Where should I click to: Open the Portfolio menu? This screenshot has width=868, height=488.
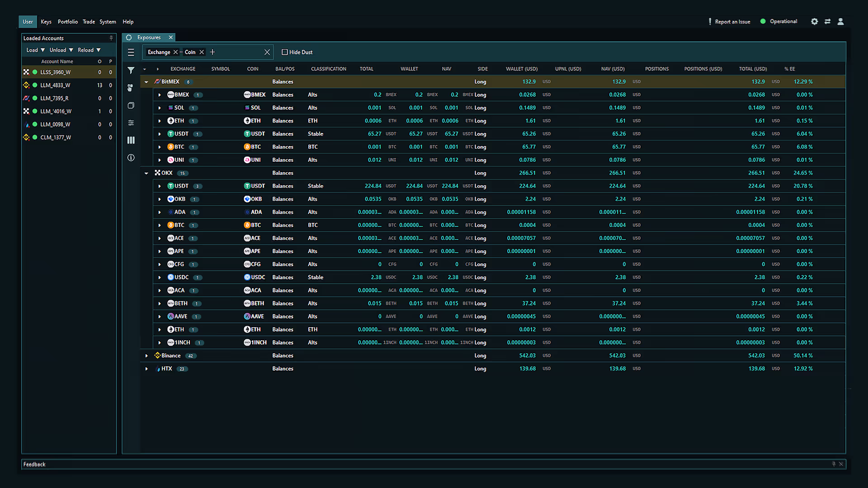click(x=68, y=22)
